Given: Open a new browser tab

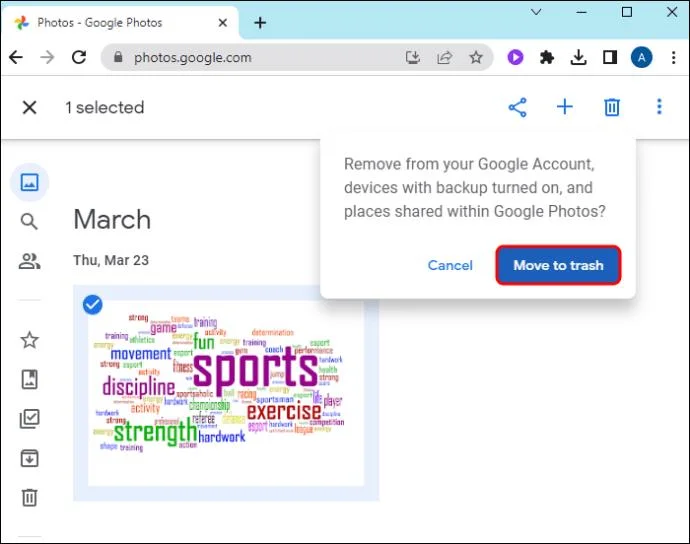Looking at the screenshot, I should [260, 22].
